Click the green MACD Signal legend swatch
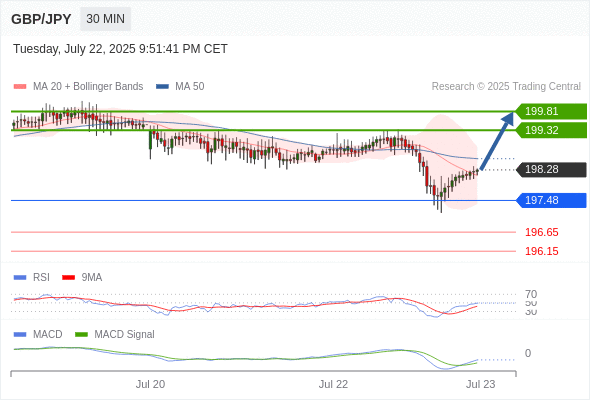 (x=81, y=334)
